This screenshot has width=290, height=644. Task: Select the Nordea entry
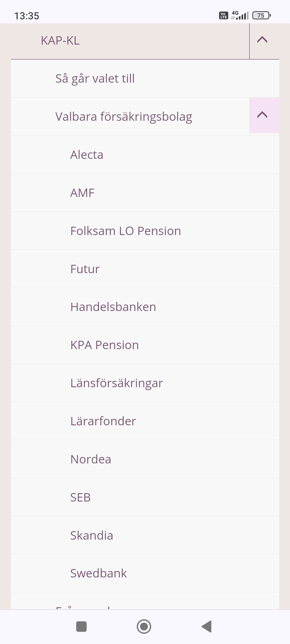[91, 459]
